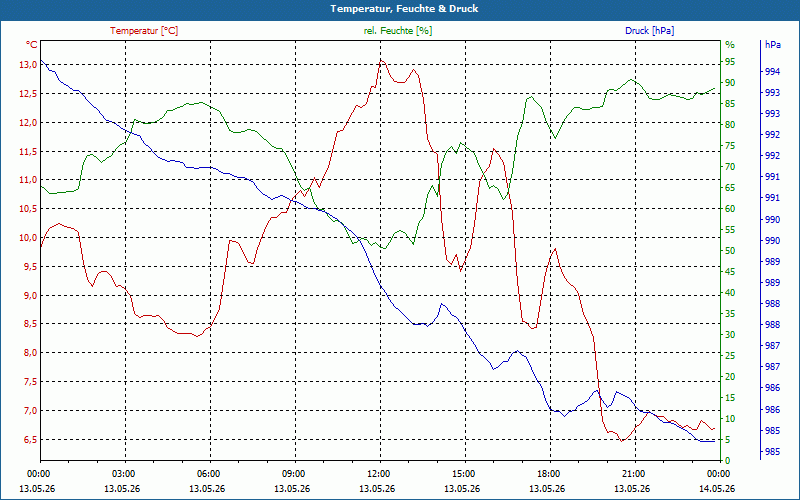This screenshot has width=800, height=500.
Task: Click the % unit label on the humidity axis
Action: click(730, 45)
